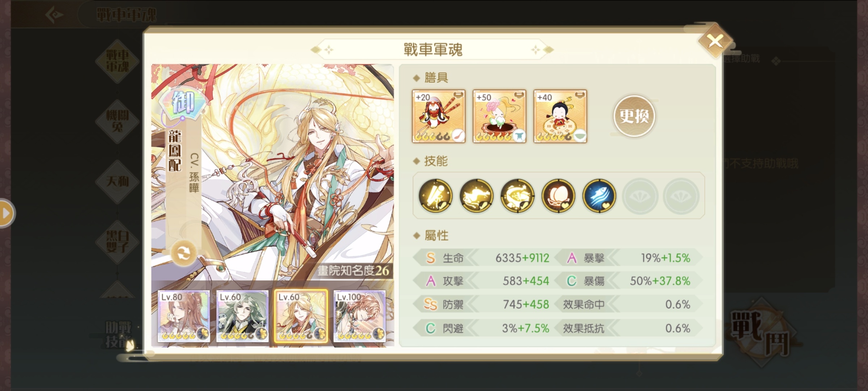
Task: Select the 天狗 sidebar tab
Action: click(117, 181)
